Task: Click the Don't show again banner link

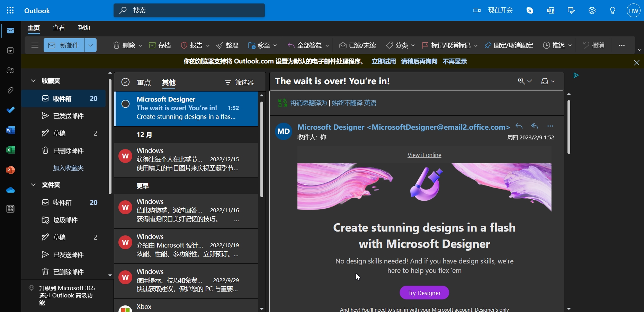Action: pos(455,61)
